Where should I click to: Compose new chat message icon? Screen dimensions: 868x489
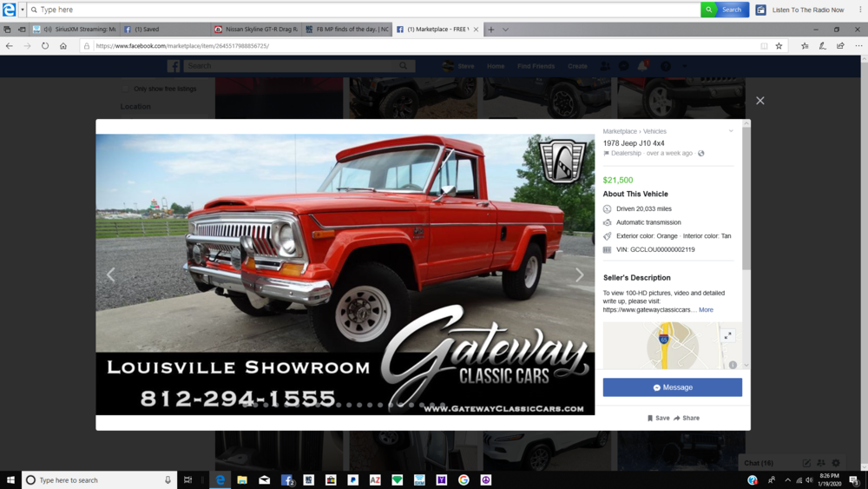pyautogui.click(x=806, y=463)
